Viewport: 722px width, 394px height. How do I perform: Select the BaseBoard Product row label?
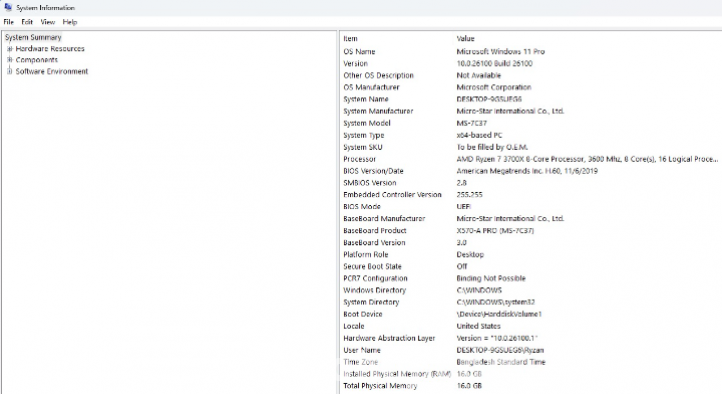pyautogui.click(x=375, y=231)
